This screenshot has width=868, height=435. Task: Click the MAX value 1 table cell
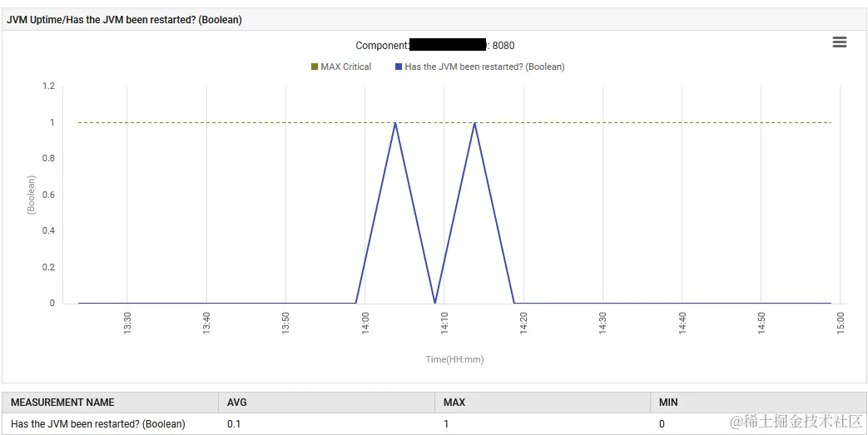[x=543, y=424]
